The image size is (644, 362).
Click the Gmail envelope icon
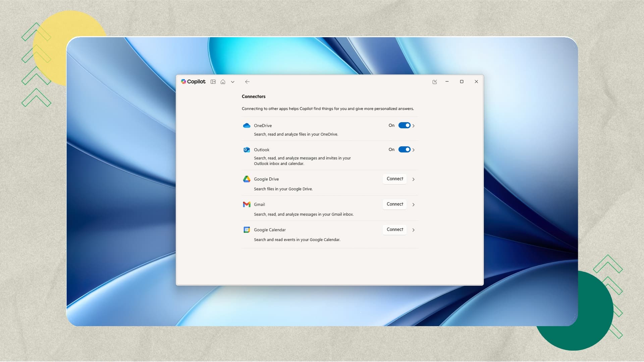click(247, 204)
